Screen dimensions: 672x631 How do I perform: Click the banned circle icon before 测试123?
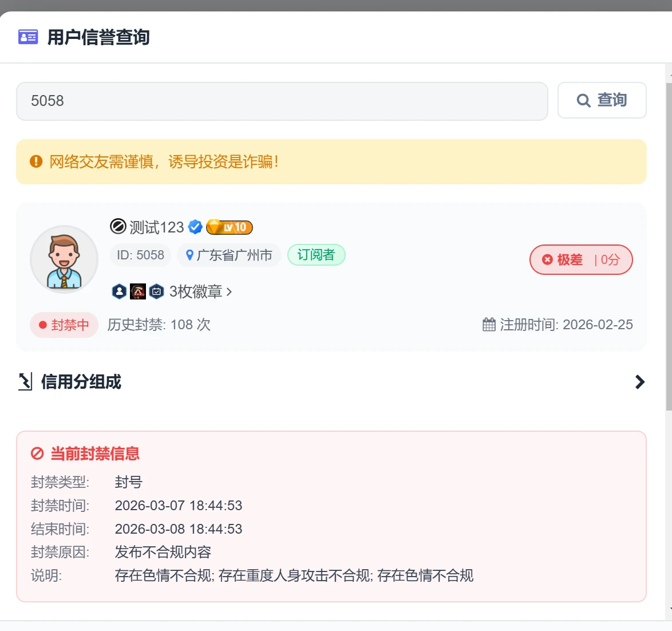tap(118, 226)
